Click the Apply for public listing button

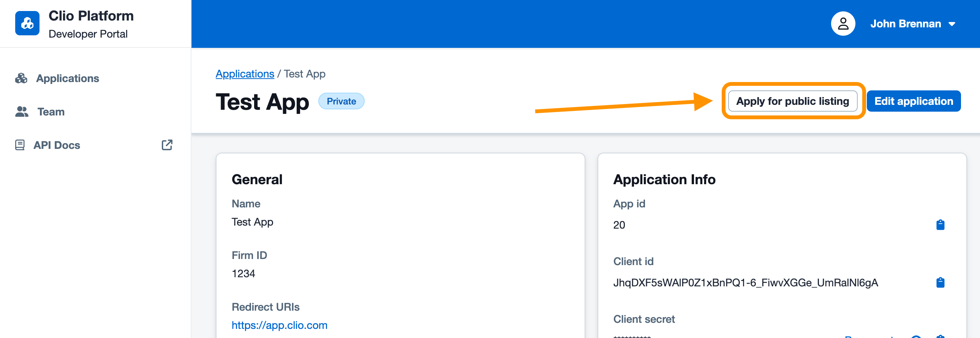[x=792, y=101]
